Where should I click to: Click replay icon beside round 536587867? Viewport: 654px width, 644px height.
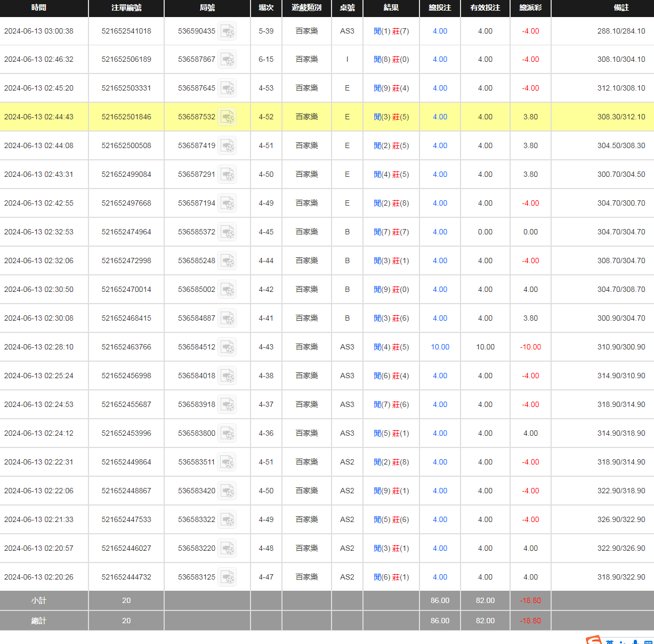[228, 60]
